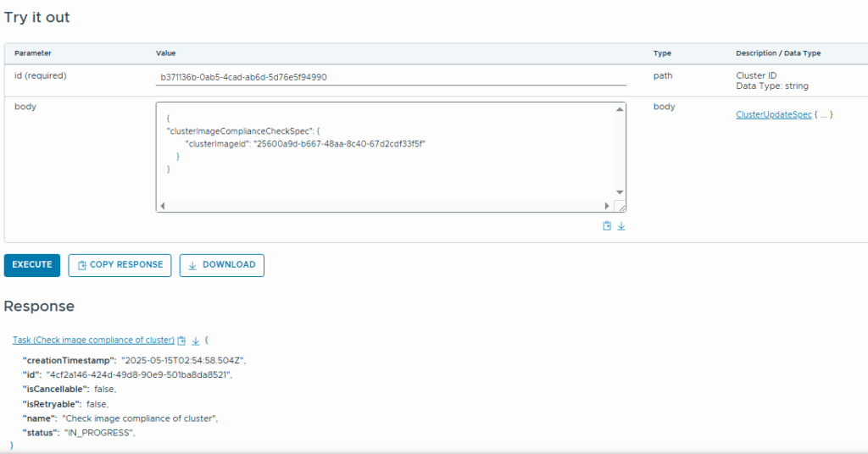Collapse the response JSON at its opening brace

pos(206,340)
